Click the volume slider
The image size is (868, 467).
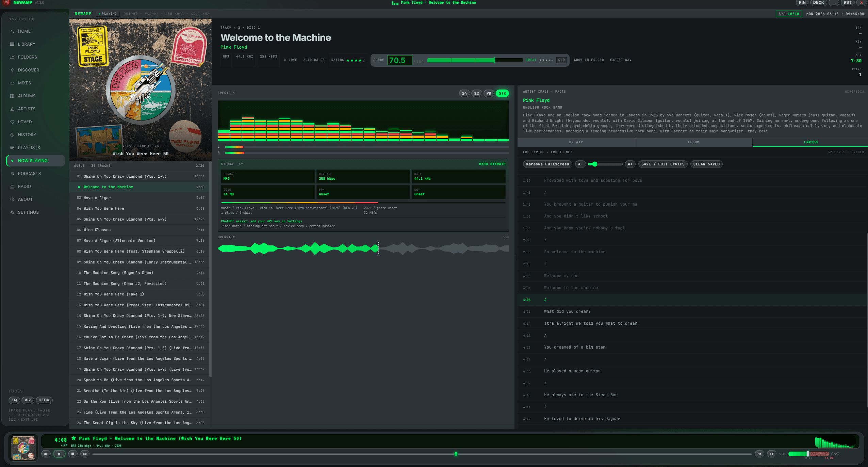pos(808,454)
